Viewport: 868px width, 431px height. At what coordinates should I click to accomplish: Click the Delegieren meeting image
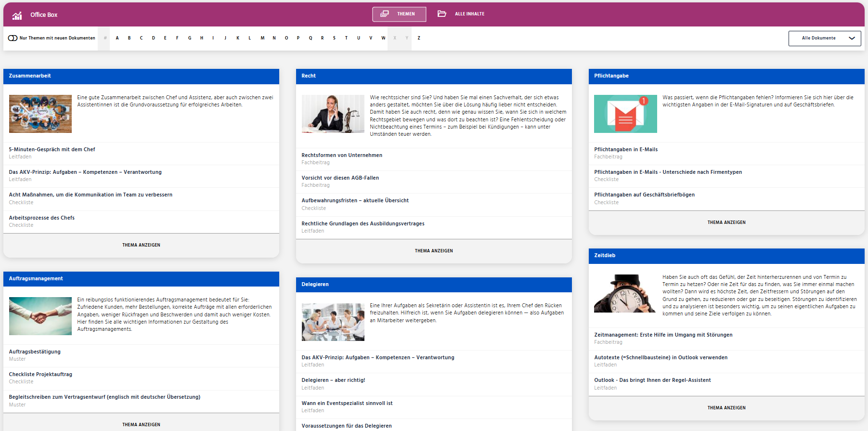click(x=333, y=322)
